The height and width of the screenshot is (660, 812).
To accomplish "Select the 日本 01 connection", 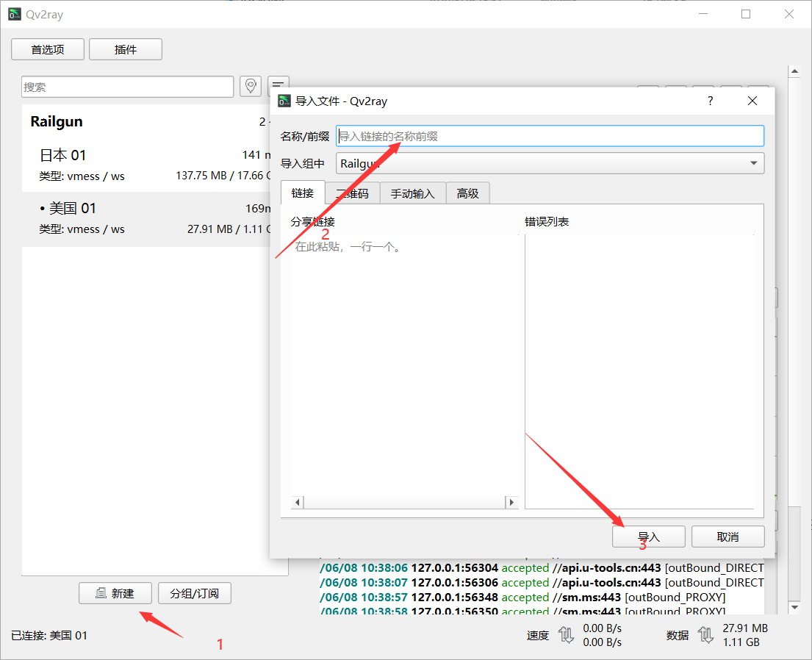I will (x=146, y=165).
